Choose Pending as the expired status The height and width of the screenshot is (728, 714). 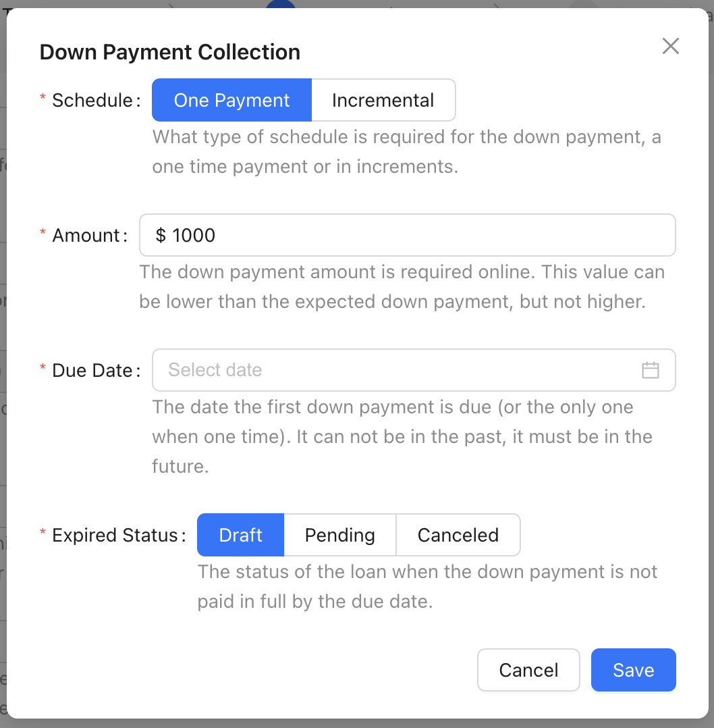(340, 535)
